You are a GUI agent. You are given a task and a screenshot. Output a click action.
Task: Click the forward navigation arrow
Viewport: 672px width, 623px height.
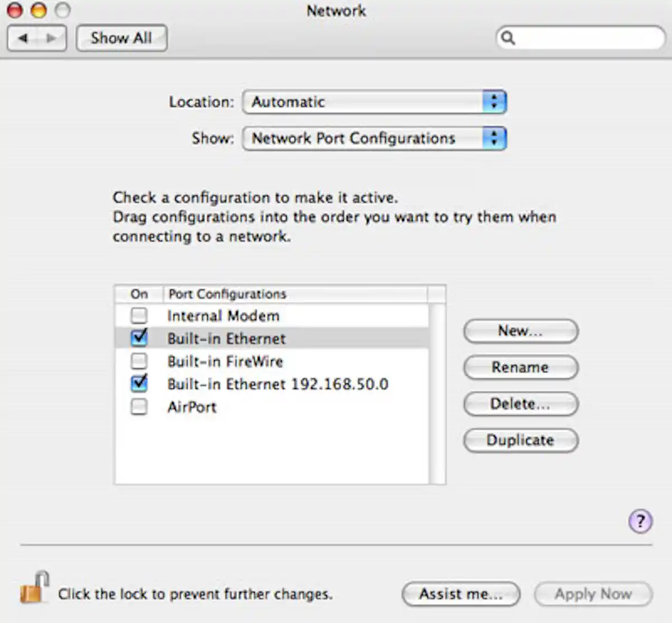tap(52, 38)
